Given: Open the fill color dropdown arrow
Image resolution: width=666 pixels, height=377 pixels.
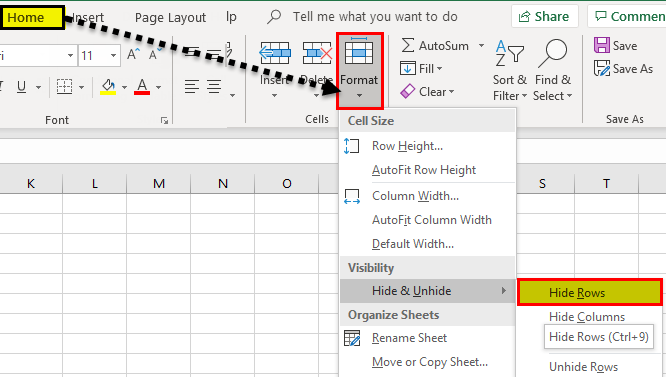Looking at the screenshot, I should pyautogui.click(x=124, y=88).
